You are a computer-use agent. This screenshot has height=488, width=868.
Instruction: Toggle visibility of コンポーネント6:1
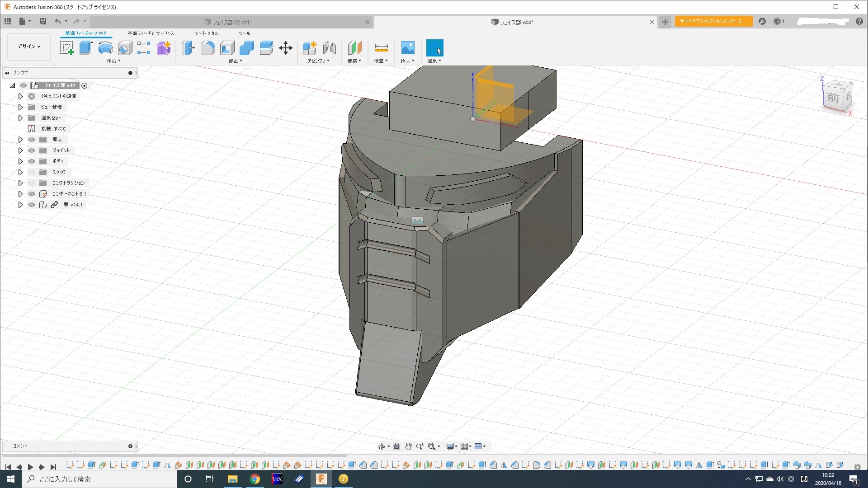32,194
